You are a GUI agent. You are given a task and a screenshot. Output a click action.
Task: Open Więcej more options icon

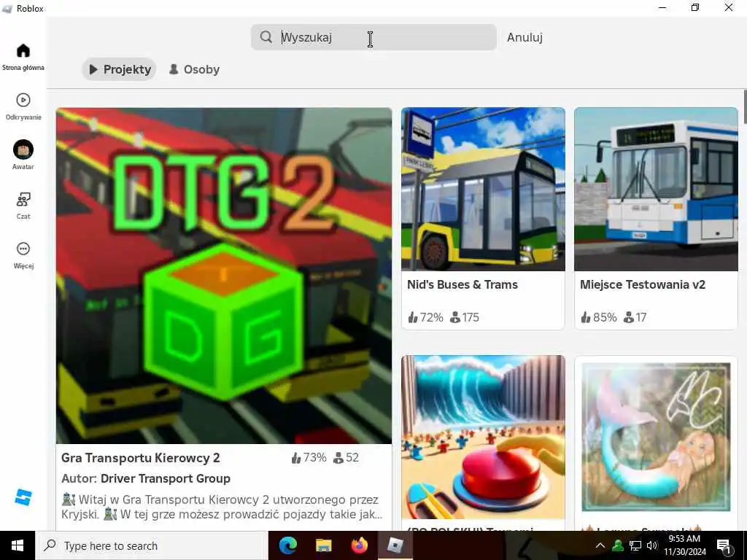pos(23,249)
